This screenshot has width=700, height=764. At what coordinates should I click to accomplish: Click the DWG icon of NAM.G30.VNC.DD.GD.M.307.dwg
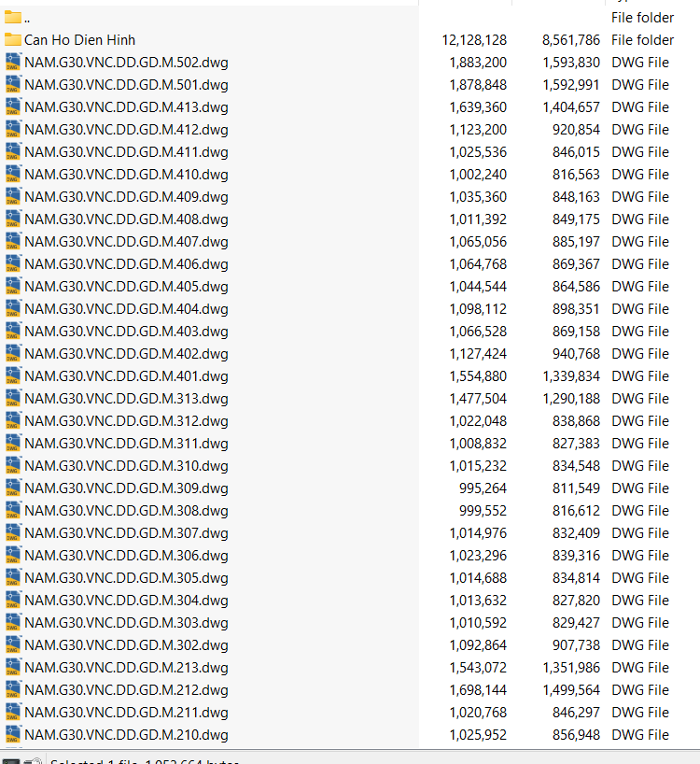pyautogui.click(x=13, y=533)
